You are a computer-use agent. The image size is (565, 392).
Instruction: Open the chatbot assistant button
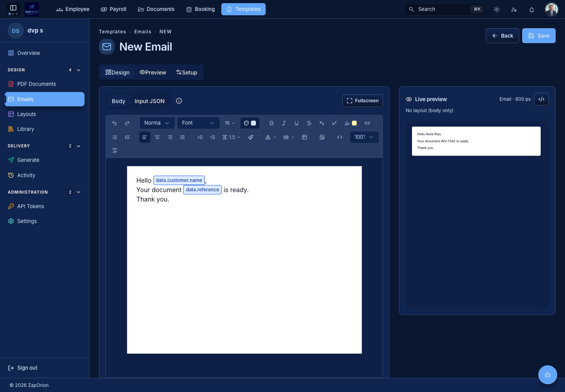[x=548, y=375]
